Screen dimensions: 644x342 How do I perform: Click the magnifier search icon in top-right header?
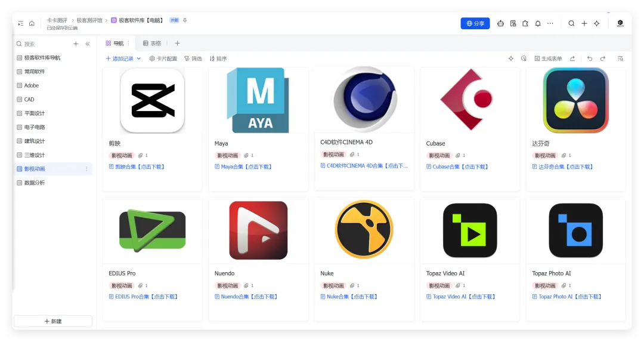(x=571, y=23)
